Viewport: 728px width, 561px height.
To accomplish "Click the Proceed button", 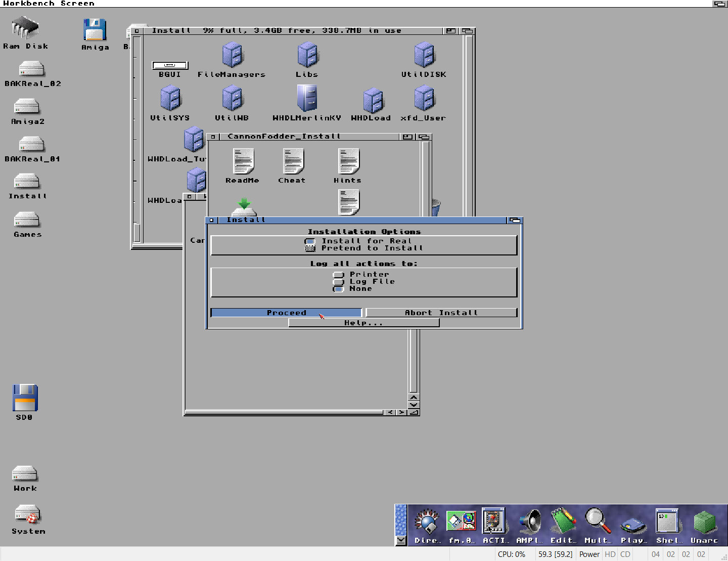I will click(x=286, y=313).
